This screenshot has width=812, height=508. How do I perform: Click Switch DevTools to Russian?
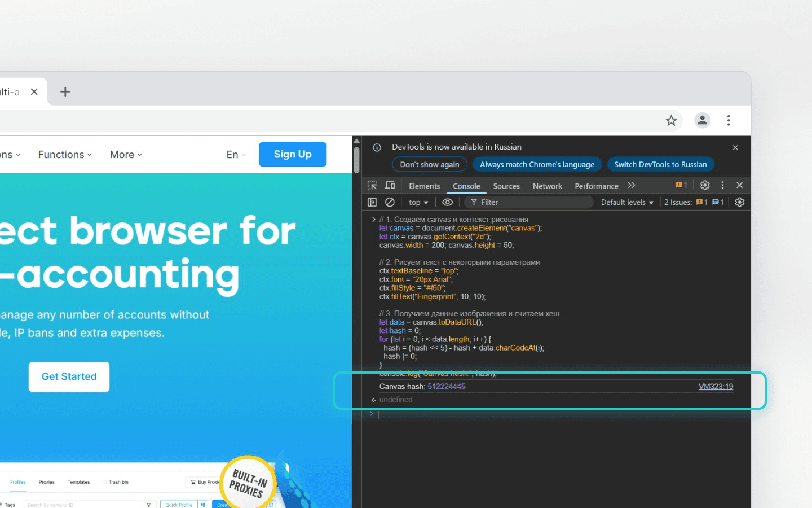660,164
